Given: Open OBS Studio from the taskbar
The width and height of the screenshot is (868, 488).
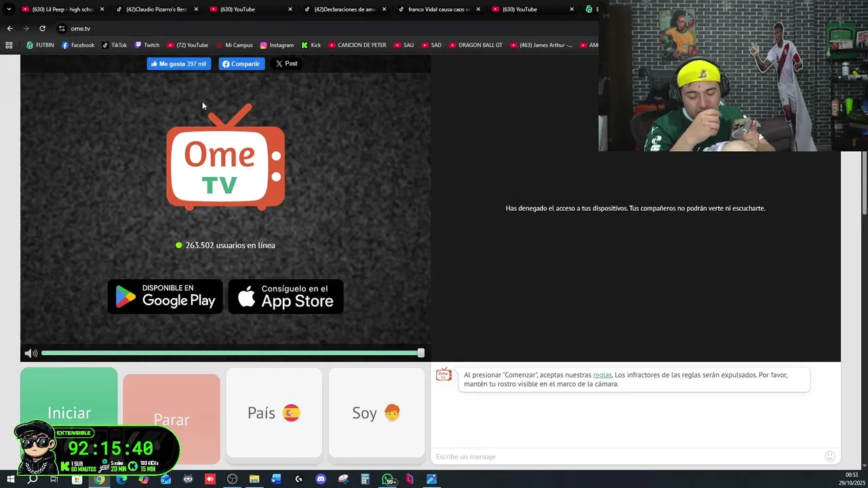Looking at the screenshot, I should (233, 479).
